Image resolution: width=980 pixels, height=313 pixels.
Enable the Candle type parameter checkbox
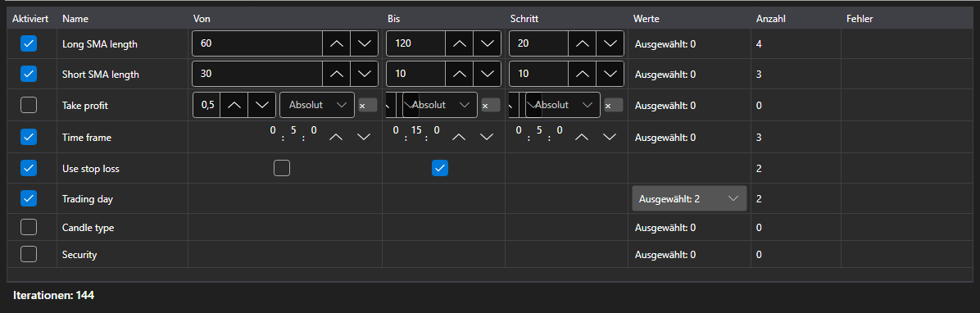29,228
